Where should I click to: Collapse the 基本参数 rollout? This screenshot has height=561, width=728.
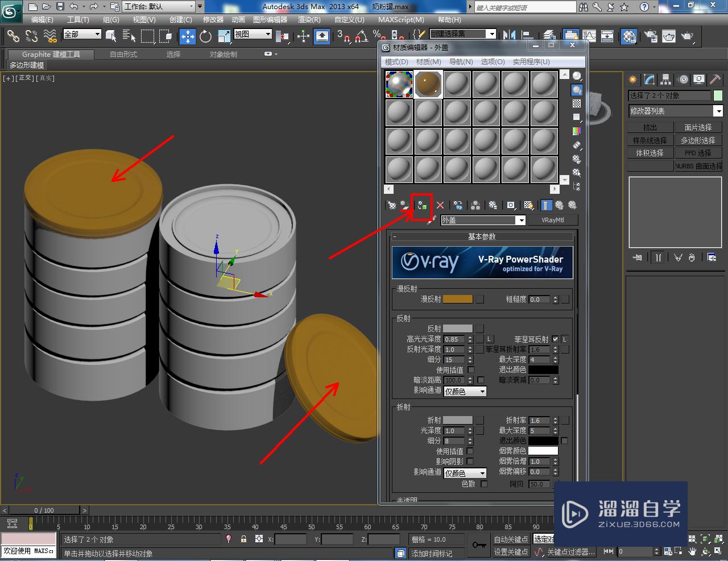click(x=482, y=236)
